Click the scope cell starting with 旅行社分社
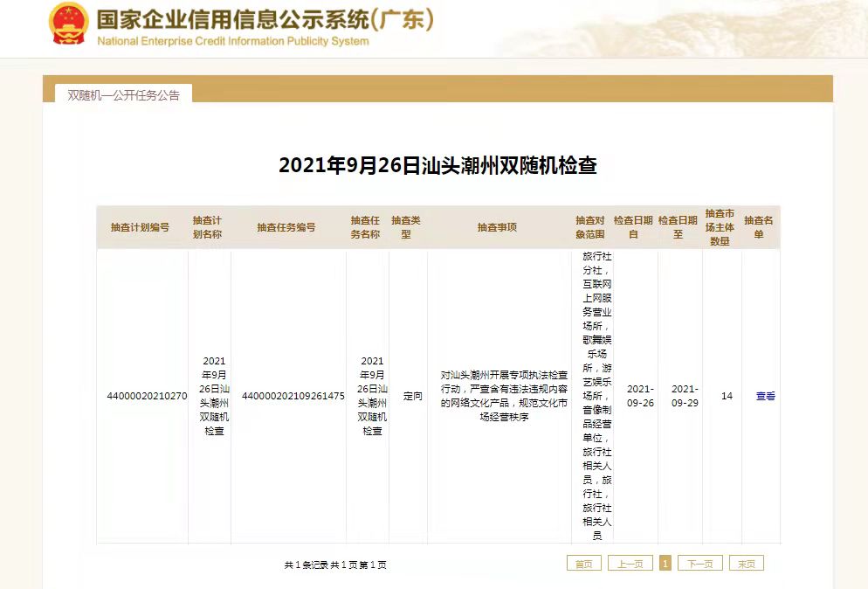The width and height of the screenshot is (868, 589). (x=596, y=396)
